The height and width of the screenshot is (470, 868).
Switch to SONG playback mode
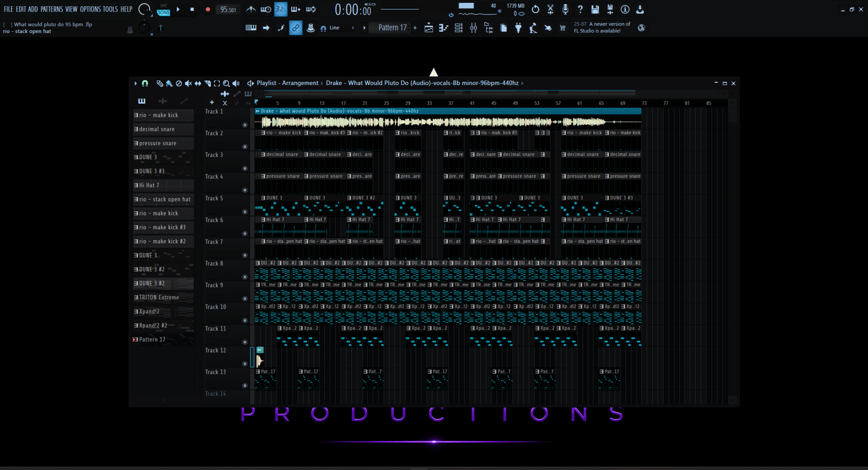(x=164, y=12)
